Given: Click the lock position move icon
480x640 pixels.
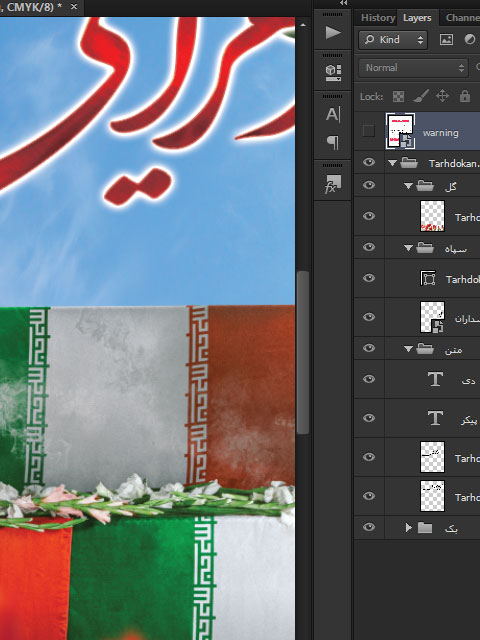Looking at the screenshot, I should [x=442, y=96].
